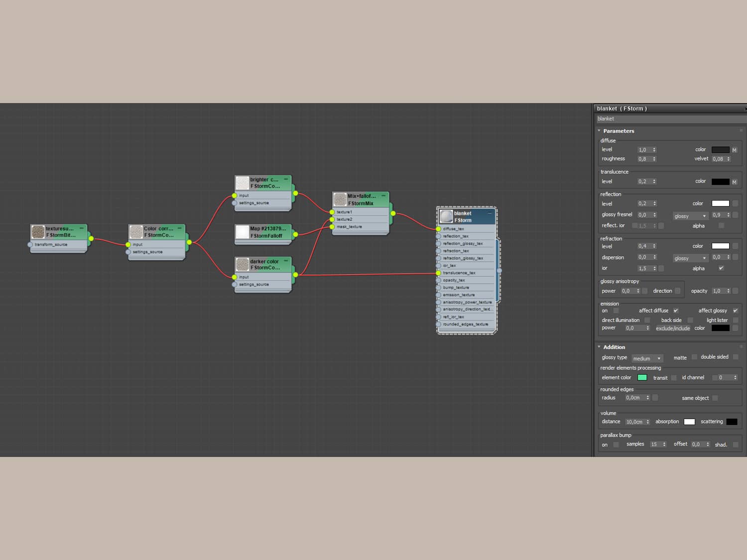
Task: Open the volume scattering color swatch
Action: point(732,422)
